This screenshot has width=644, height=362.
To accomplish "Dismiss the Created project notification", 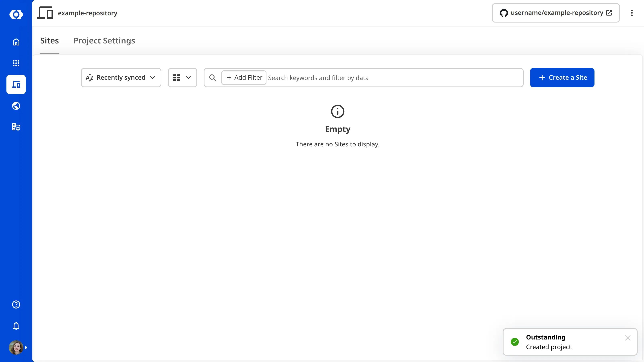I will [x=628, y=338].
